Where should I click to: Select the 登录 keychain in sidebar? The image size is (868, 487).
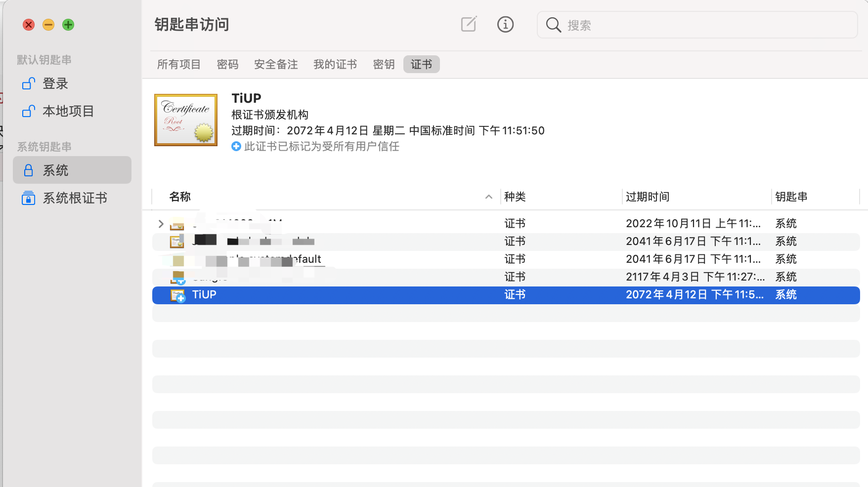55,83
